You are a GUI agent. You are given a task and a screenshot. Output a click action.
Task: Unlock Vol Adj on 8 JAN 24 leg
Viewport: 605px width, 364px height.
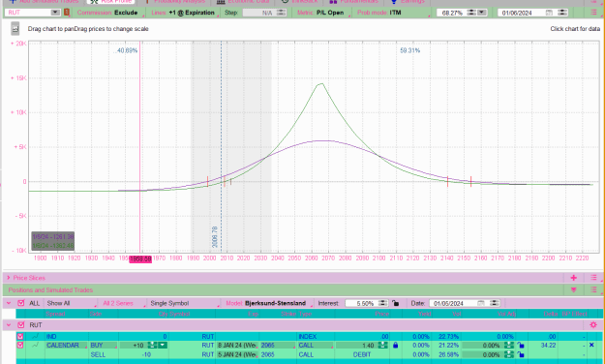(x=521, y=345)
